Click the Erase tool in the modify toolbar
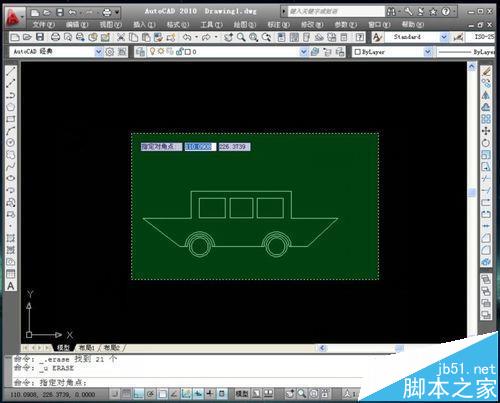Screen dimensions: 500x403 pos(486,71)
